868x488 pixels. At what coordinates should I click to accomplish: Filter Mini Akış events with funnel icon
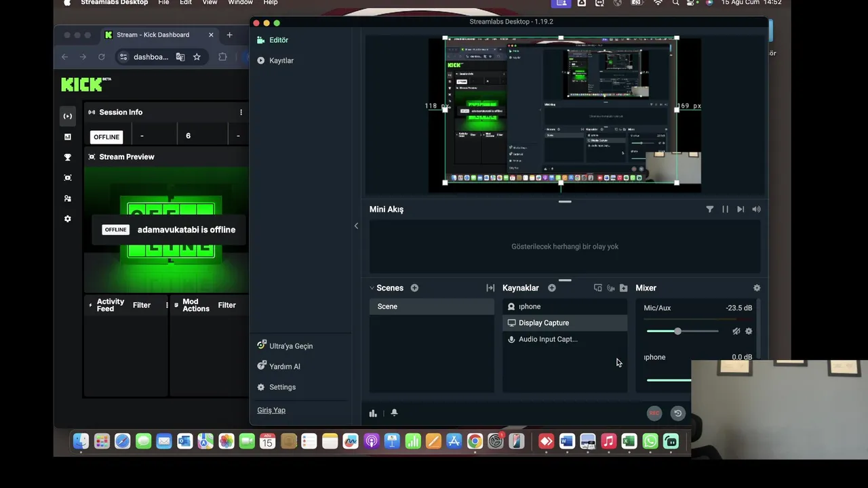(709, 209)
